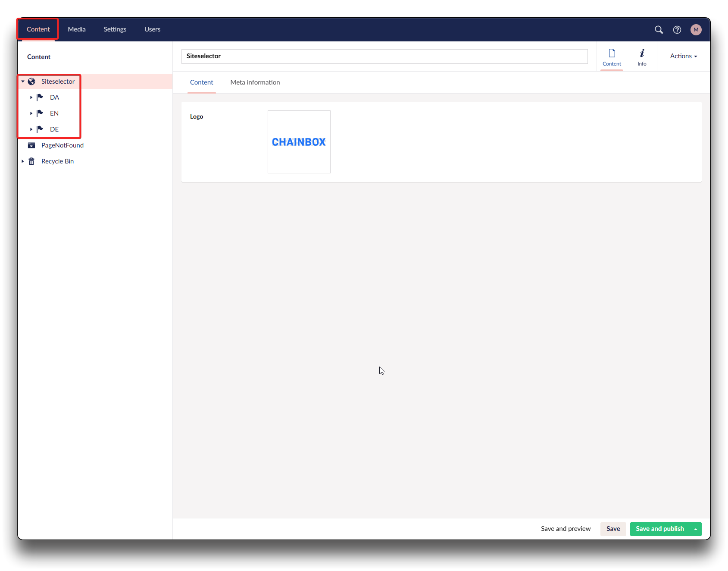The image size is (728, 571).
Task: Go to the Media section
Action: pyautogui.click(x=77, y=29)
